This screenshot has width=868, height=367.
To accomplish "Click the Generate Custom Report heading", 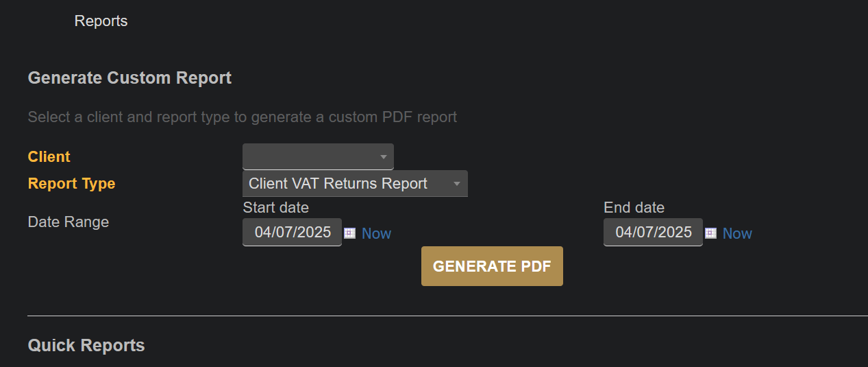I will [x=129, y=78].
